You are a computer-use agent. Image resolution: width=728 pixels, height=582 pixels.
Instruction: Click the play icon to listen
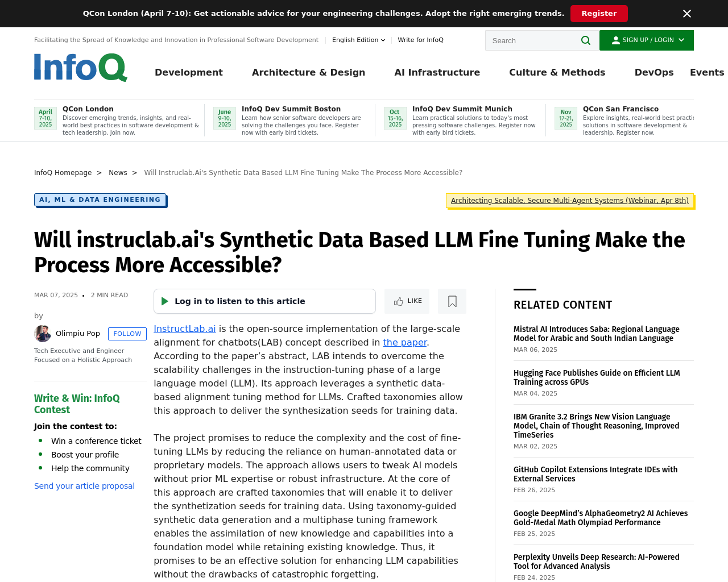(165, 301)
